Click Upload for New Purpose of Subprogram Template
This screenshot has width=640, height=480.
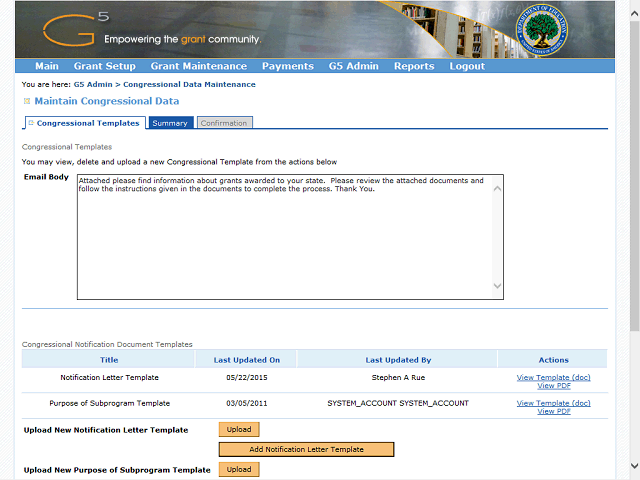(x=239, y=469)
